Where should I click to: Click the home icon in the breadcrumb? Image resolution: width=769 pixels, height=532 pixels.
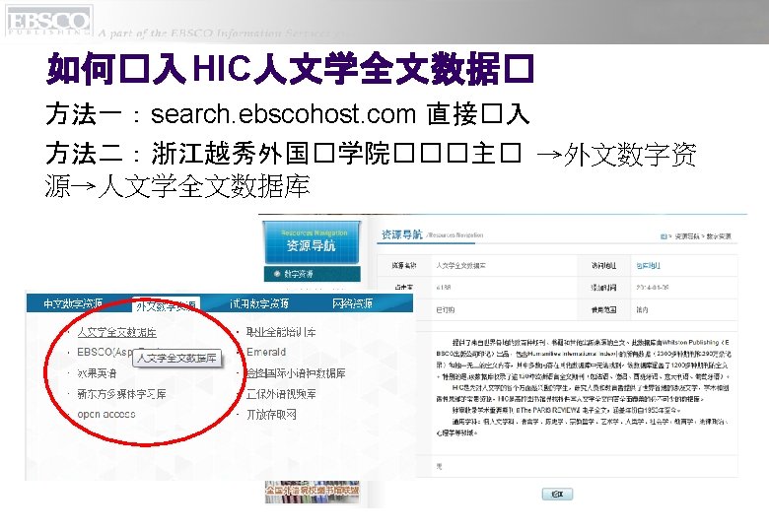tap(664, 236)
